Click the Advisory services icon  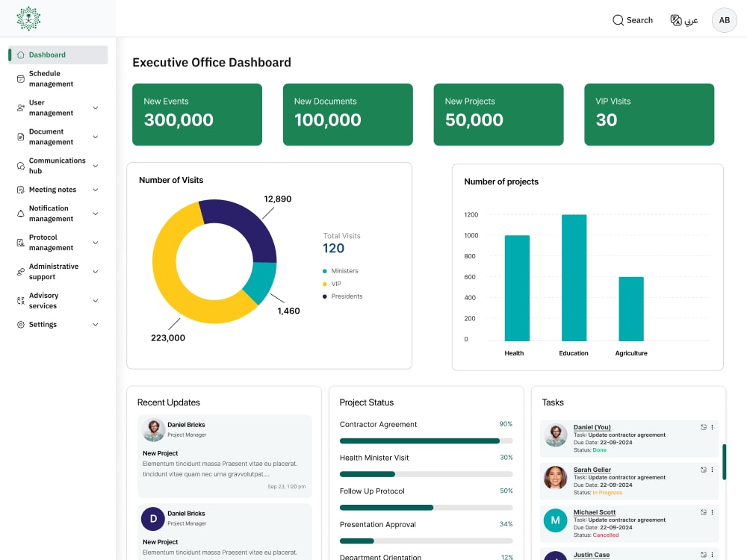click(x=20, y=301)
